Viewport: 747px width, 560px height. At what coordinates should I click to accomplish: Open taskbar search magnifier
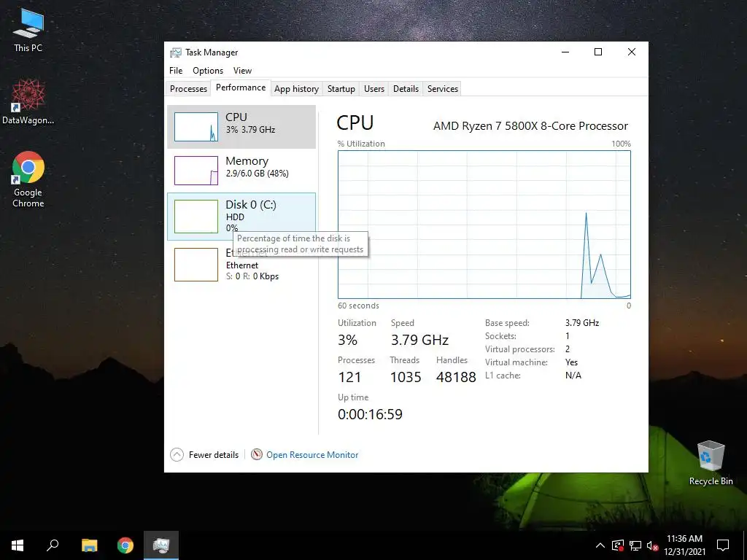click(53, 545)
